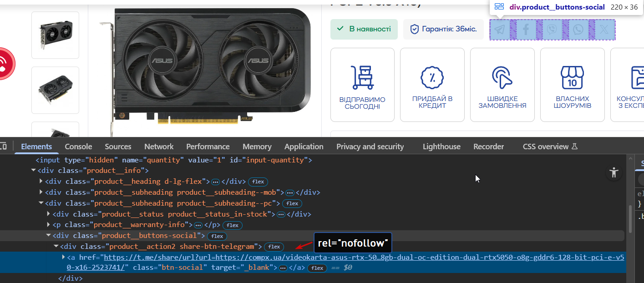Screen dimensions: 644x283
Task: Click the ШВИДКЕ ЗАМОВЛЕННЯ pointer icon
Action: [x=502, y=77]
